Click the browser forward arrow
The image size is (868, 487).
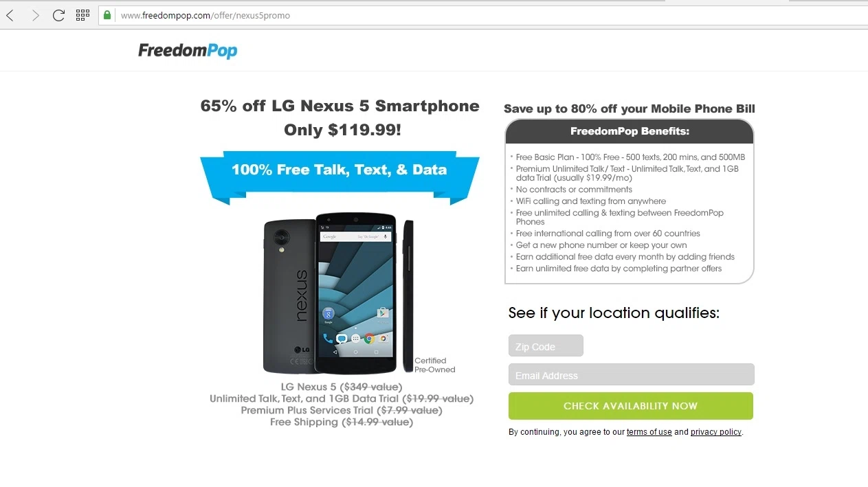pyautogui.click(x=35, y=15)
